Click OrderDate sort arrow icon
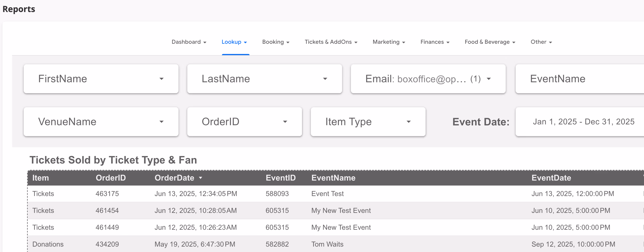The image size is (644, 252). click(200, 178)
